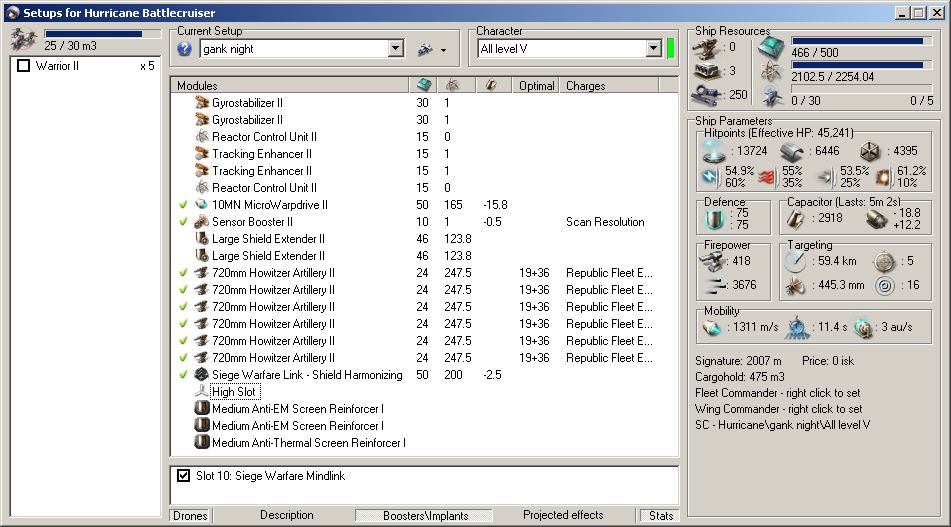The width and height of the screenshot is (951, 527).
Task: Click the first Large Shield Extender II icon
Action: click(201, 238)
